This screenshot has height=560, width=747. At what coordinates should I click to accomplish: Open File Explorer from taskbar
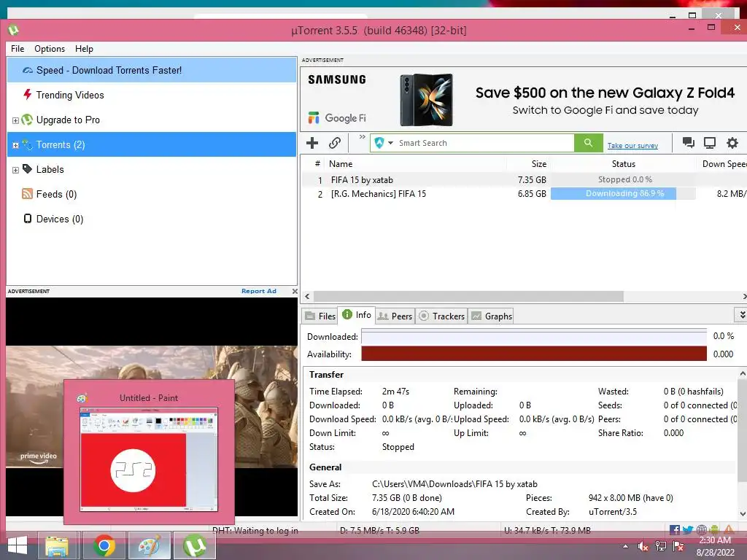[57, 545]
